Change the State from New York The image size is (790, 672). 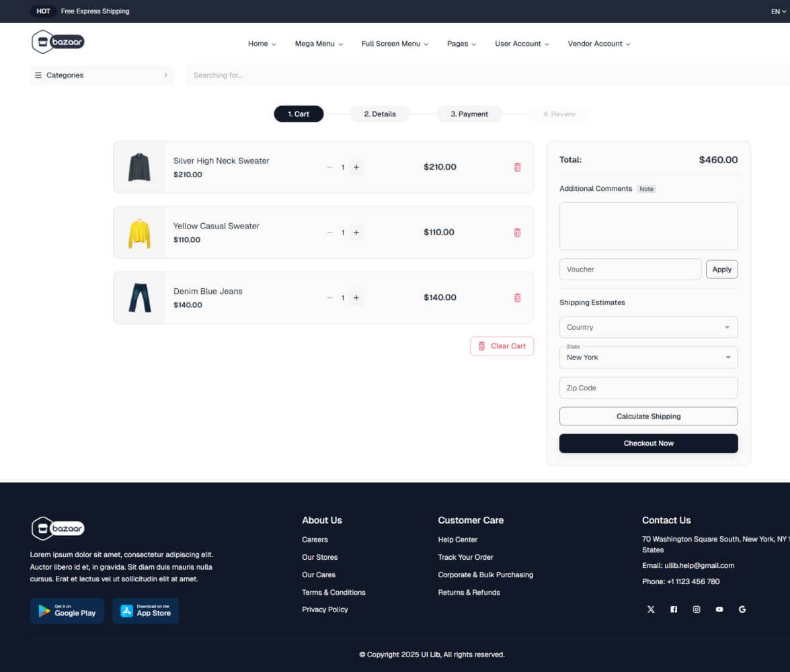[x=647, y=357]
